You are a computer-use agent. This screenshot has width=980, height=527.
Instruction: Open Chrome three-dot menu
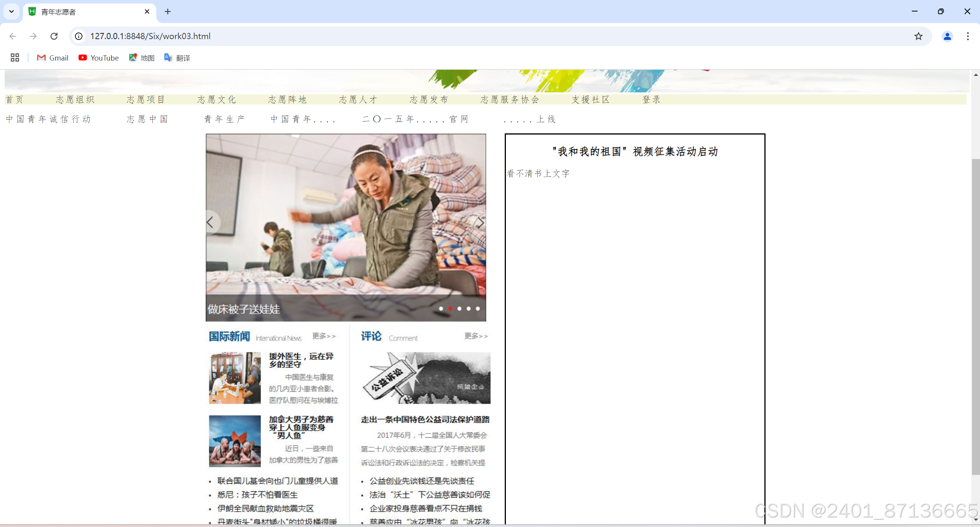click(x=968, y=36)
